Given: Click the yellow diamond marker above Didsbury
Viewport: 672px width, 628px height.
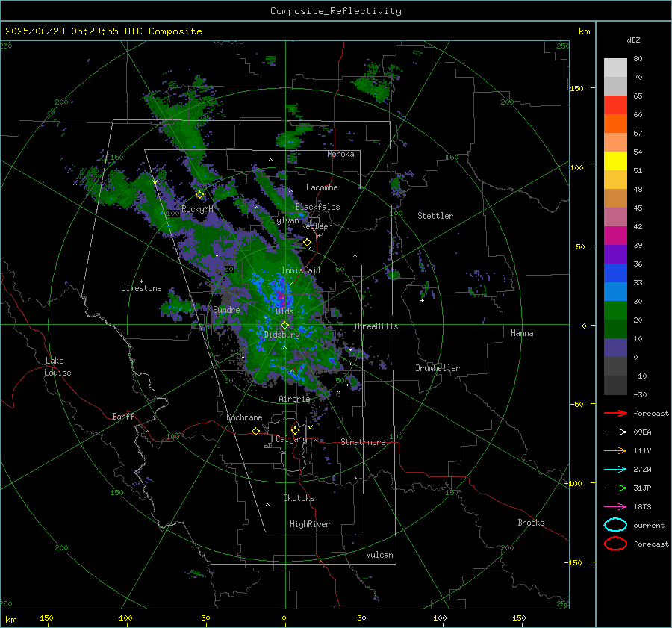Looking at the screenshot, I should (x=284, y=326).
